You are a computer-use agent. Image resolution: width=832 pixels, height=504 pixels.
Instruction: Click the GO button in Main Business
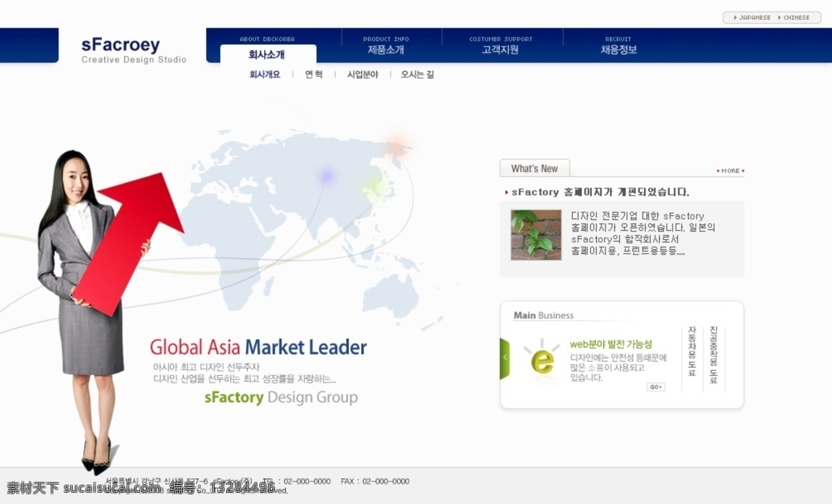point(655,387)
